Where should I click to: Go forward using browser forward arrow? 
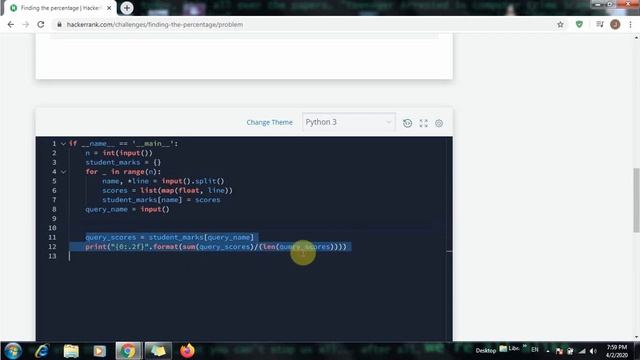point(26,24)
